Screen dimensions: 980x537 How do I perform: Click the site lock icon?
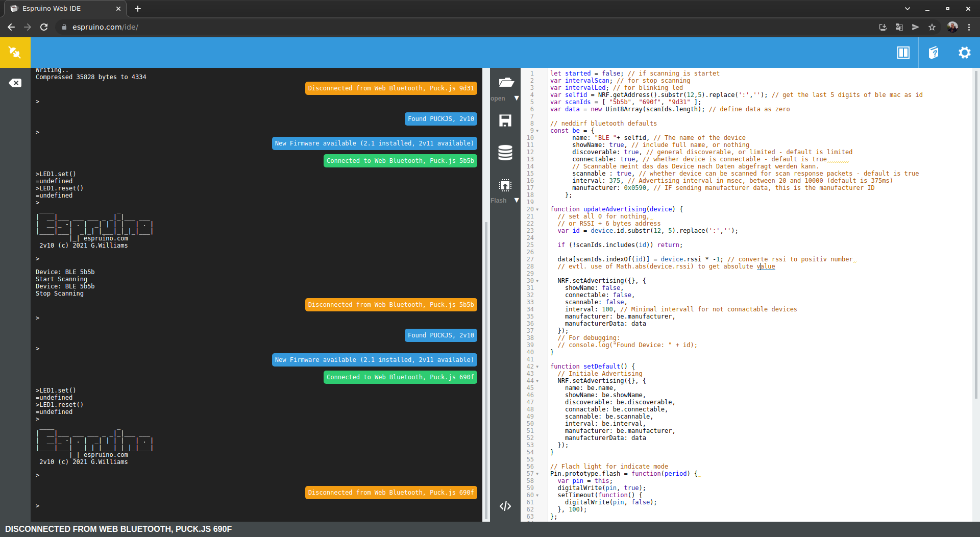click(64, 27)
